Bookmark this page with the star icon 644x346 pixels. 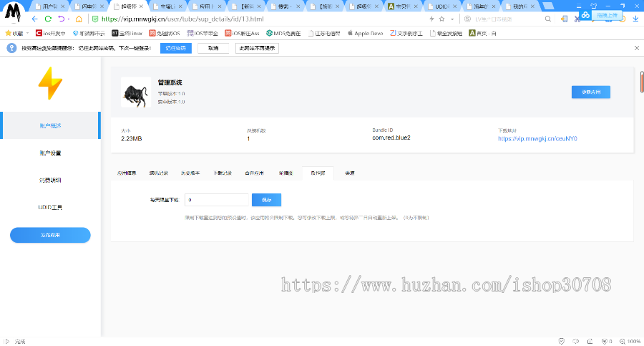pyautogui.click(x=442, y=19)
